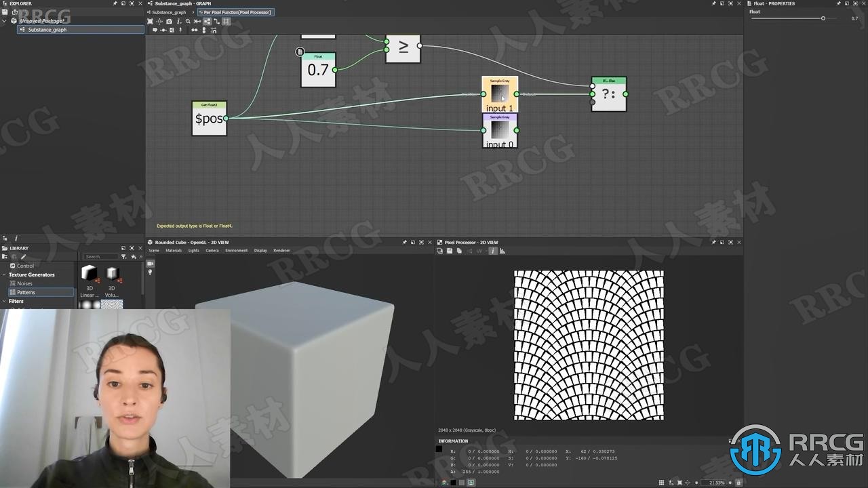Click the 'Expected output type' warning text

coord(195,226)
